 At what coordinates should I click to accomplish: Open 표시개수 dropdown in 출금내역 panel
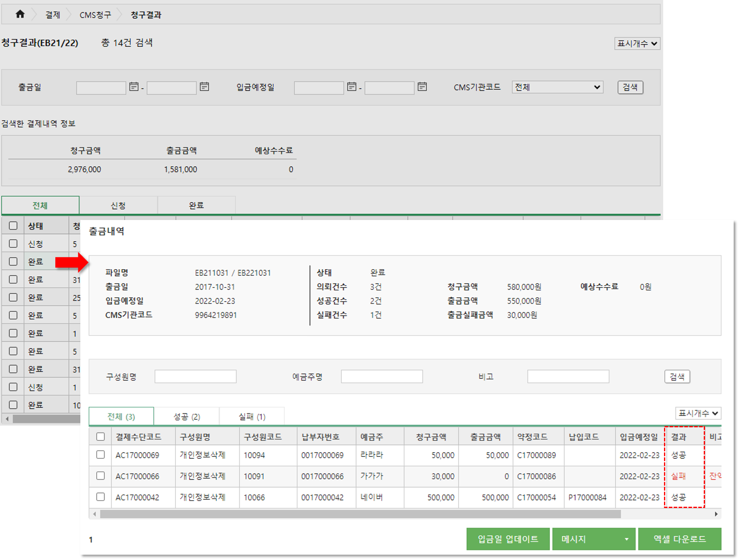click(x=698, y=413)
